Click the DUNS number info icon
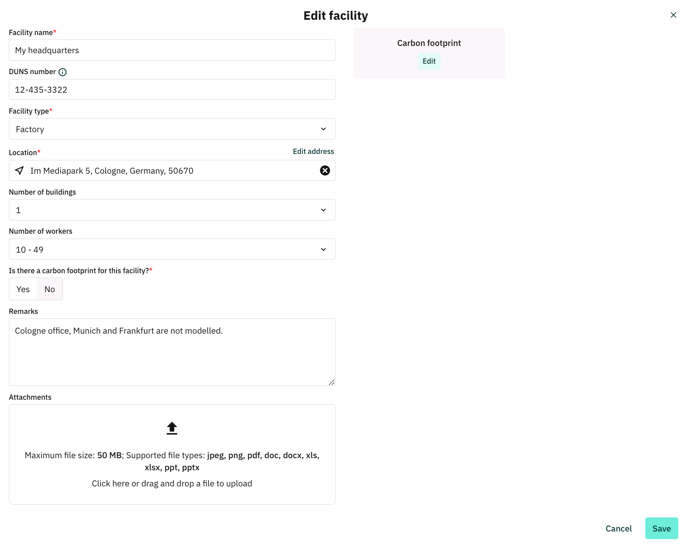Screen dimensions: 688x544 pyautogui.click(x=63, y=72)
